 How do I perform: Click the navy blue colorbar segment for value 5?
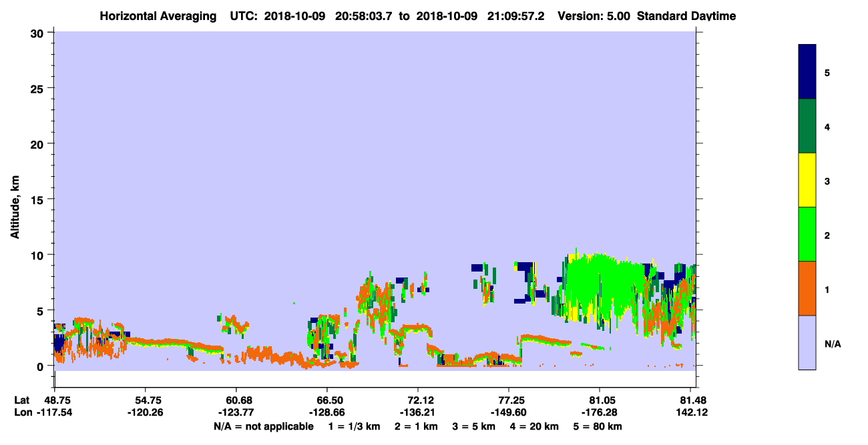807,72
